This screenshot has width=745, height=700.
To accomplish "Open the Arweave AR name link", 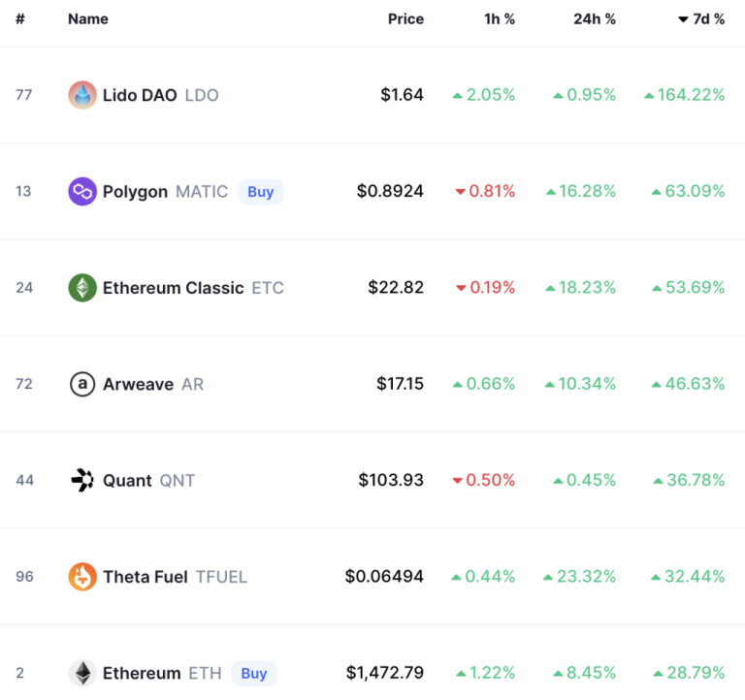I will pyautogui.click(x=139, y=384).
